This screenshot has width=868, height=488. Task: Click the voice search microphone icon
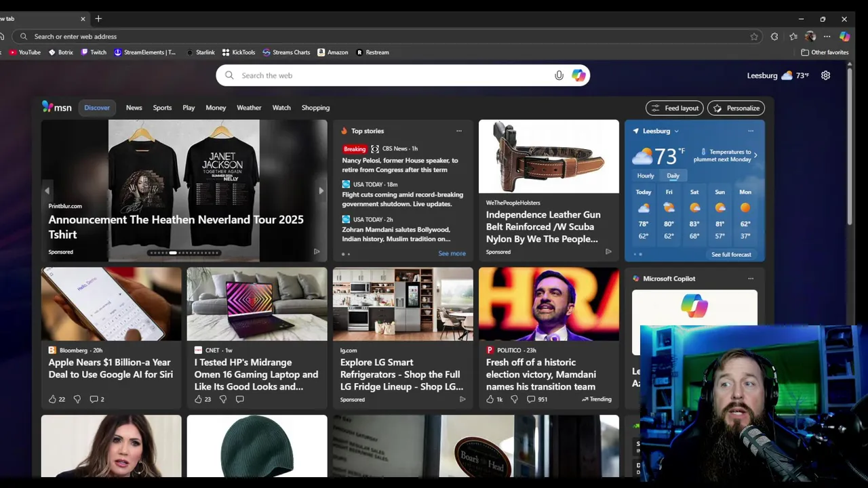[559, 75]
